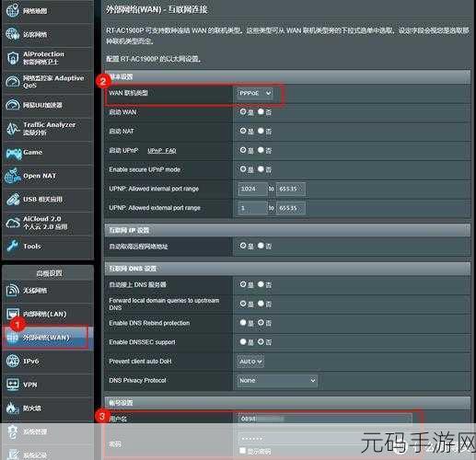
Task: Set Enable secure UPnP mode to 否
Action: tap(261, 169)
